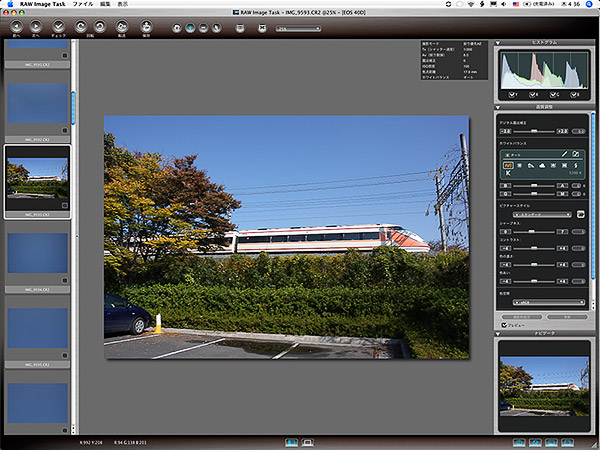Select cloudy white balance icon
The height and width of the screenshot is (450, 600).
(542, 165)
